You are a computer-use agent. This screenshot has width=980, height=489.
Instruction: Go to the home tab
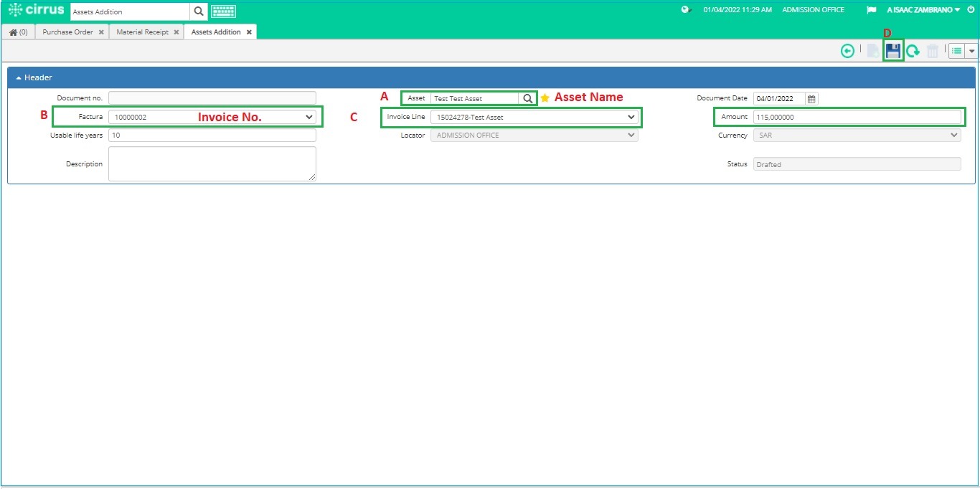click(x=19, y=32)
